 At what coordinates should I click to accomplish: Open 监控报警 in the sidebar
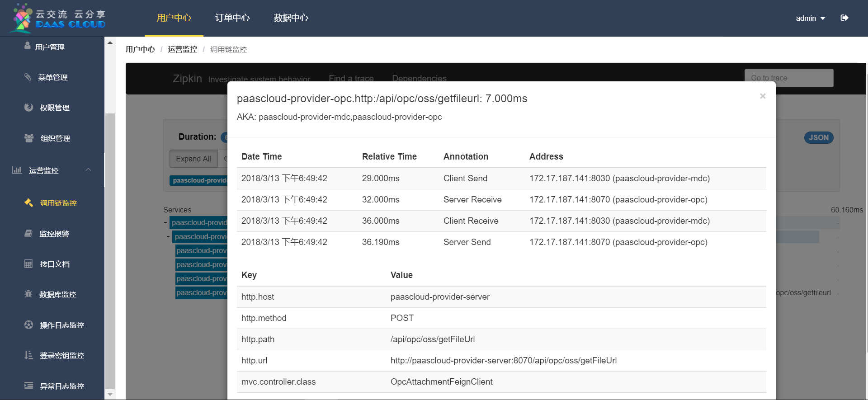54,234
